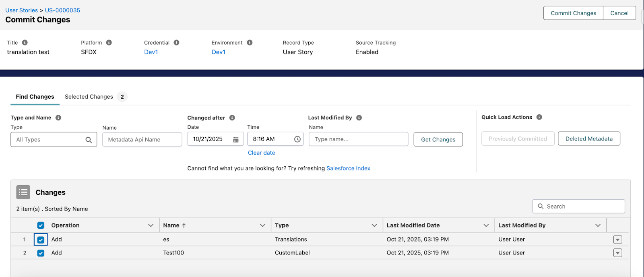Uncheck the 'es' Translations row checkbox

(41, 240)
